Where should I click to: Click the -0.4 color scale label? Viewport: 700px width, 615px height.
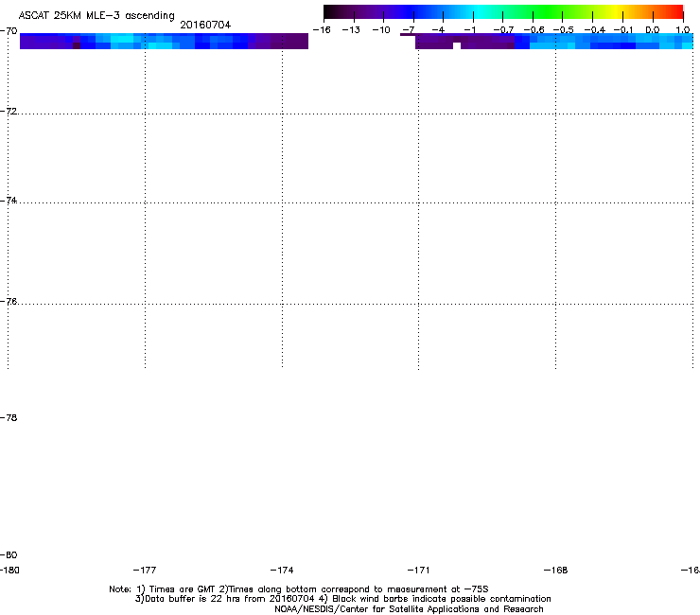594,30
